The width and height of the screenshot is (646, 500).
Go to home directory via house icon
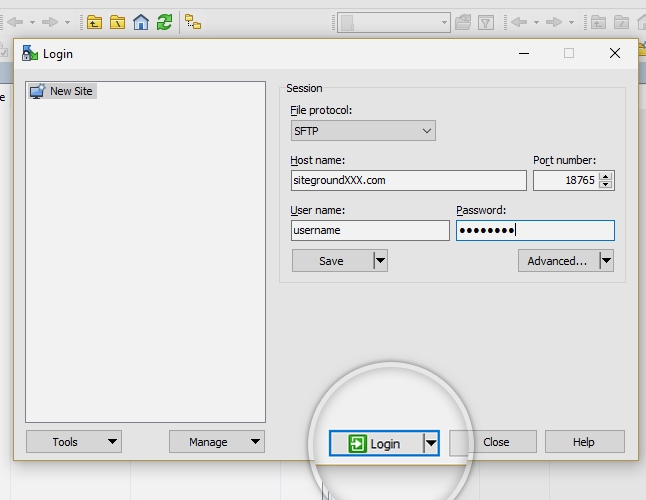pos(141,21)
